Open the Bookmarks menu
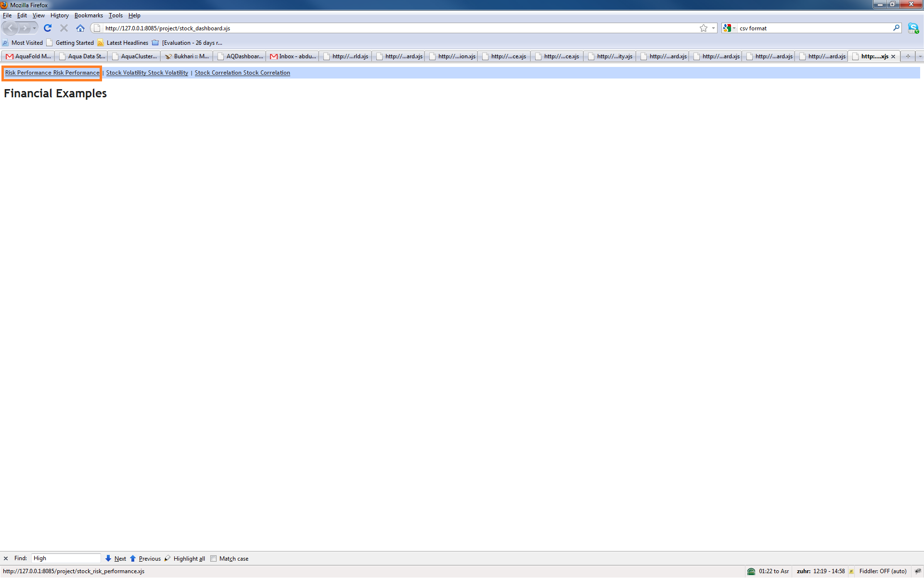Viewport: 924px width, 578px height. tap(89, 15)
